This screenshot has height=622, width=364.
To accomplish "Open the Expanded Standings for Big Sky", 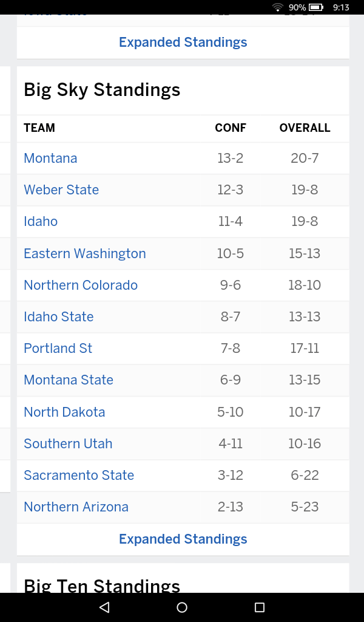I will [183, 539].
